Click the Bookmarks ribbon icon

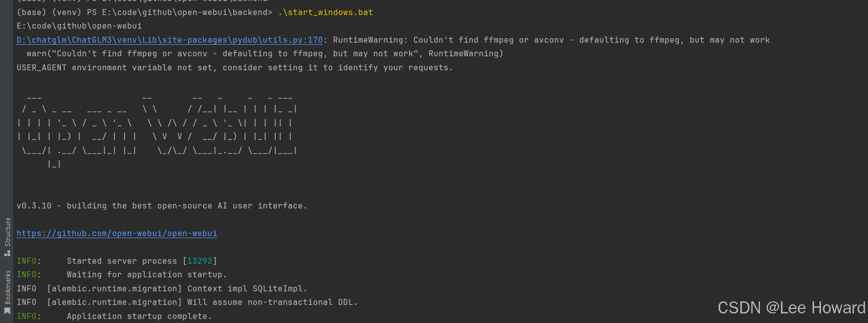7,312
